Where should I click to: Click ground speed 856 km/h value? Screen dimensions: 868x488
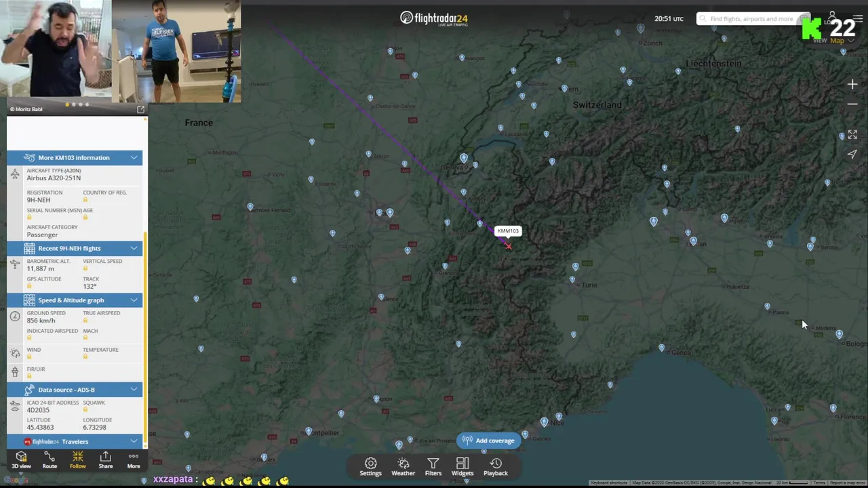(41, 321)
